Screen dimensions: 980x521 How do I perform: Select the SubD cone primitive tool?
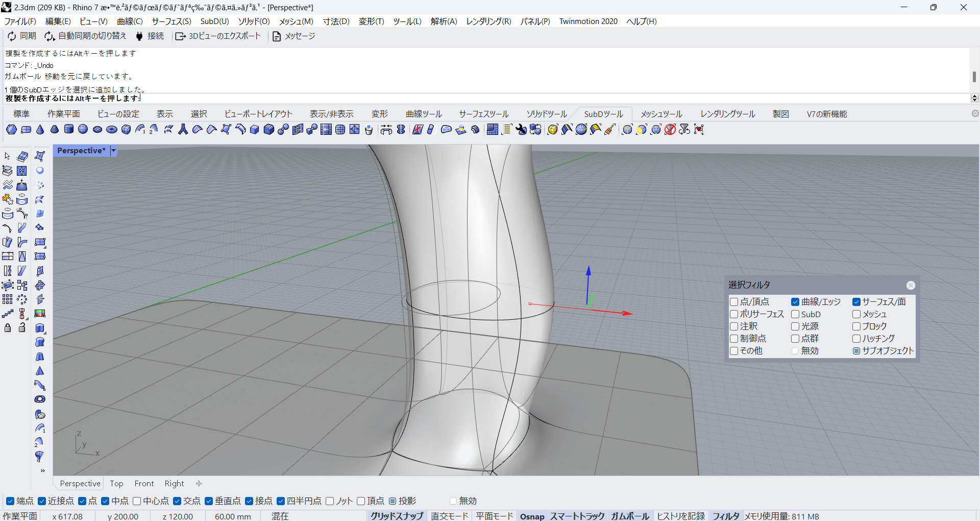(40, 130)
